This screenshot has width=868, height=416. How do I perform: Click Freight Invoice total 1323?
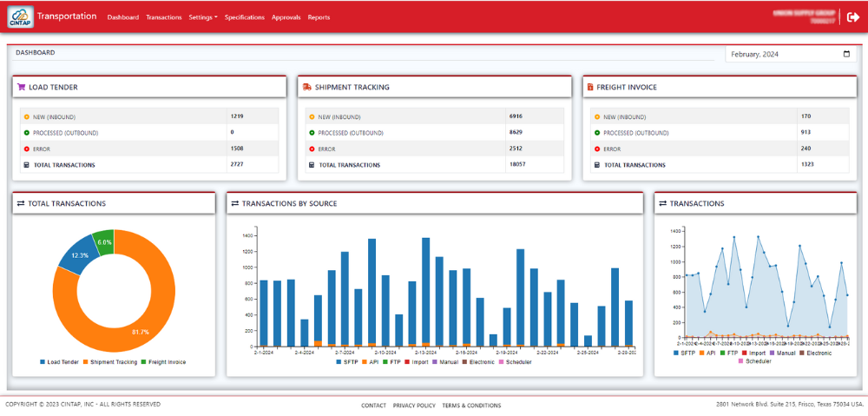[x=807, y=164]
